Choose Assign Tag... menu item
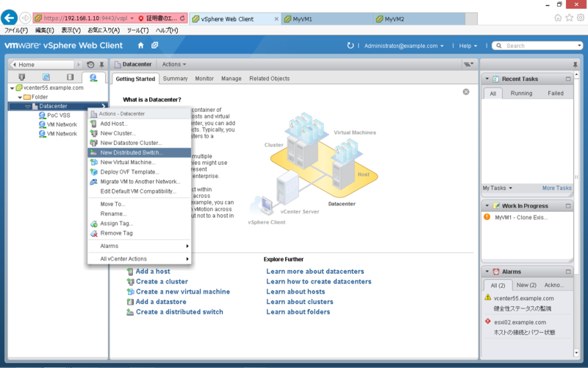 (x=140, y=224)
